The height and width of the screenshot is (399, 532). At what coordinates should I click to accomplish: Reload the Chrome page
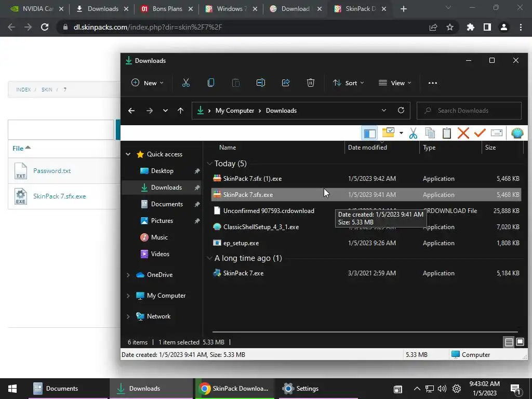click(45, 27)
